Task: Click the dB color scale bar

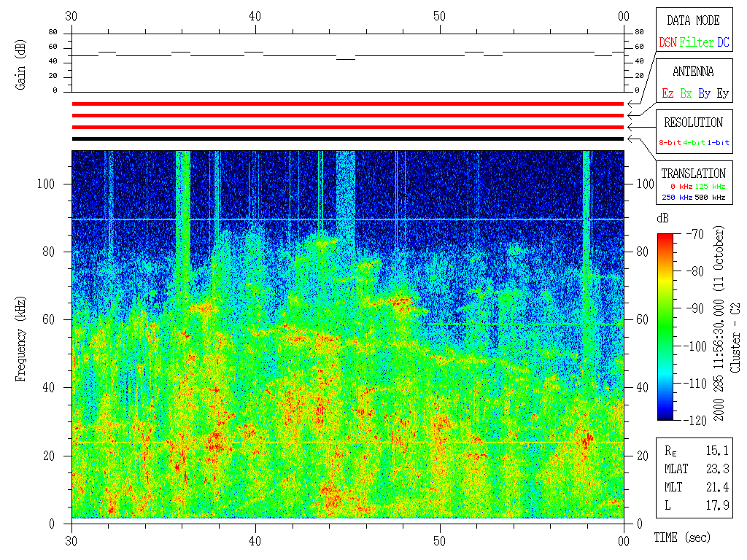Action: (665, 327)
